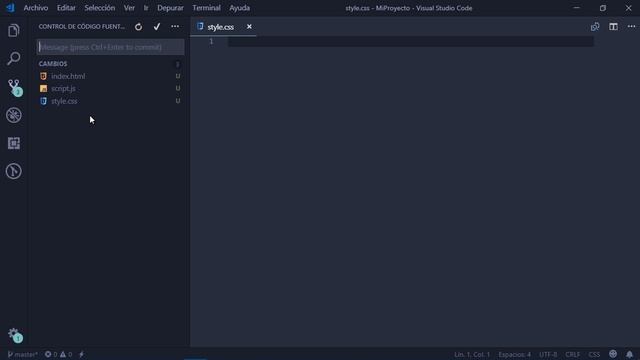Click the master branch in status bar
The height and width of the screenshot is (360, 640).
tap(22, 354)
